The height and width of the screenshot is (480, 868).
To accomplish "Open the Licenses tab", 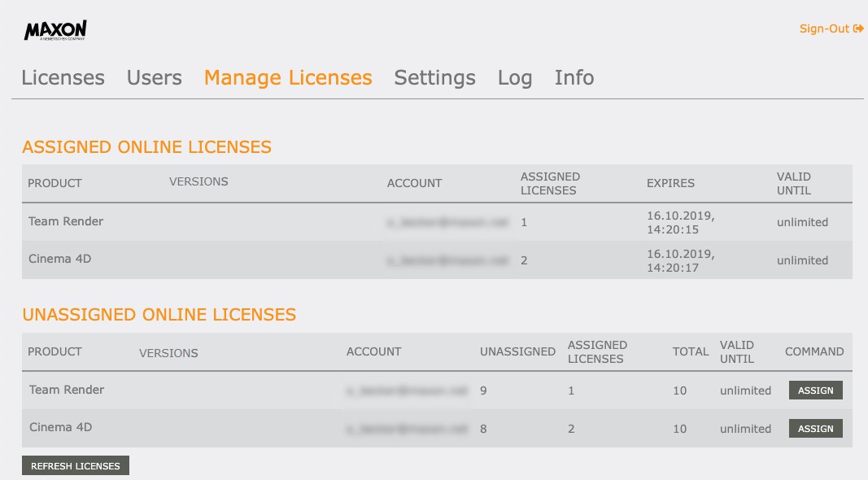I will pos(63,77).
